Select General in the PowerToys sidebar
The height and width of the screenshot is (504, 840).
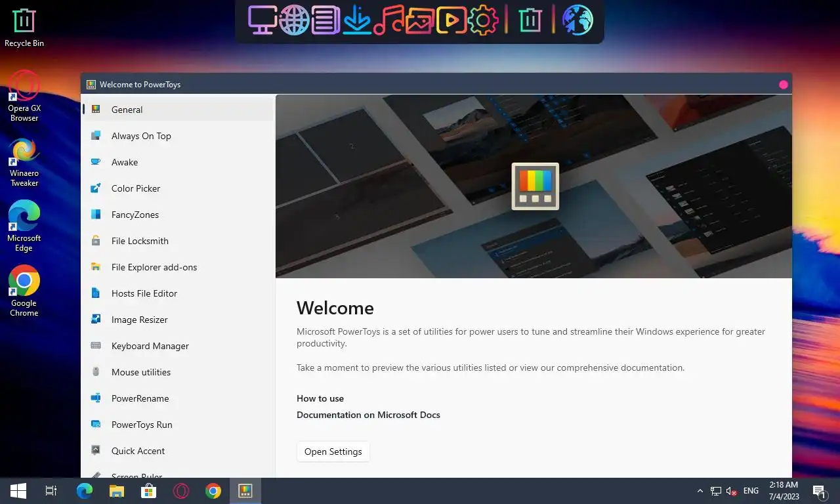click(x=177, y=110)
